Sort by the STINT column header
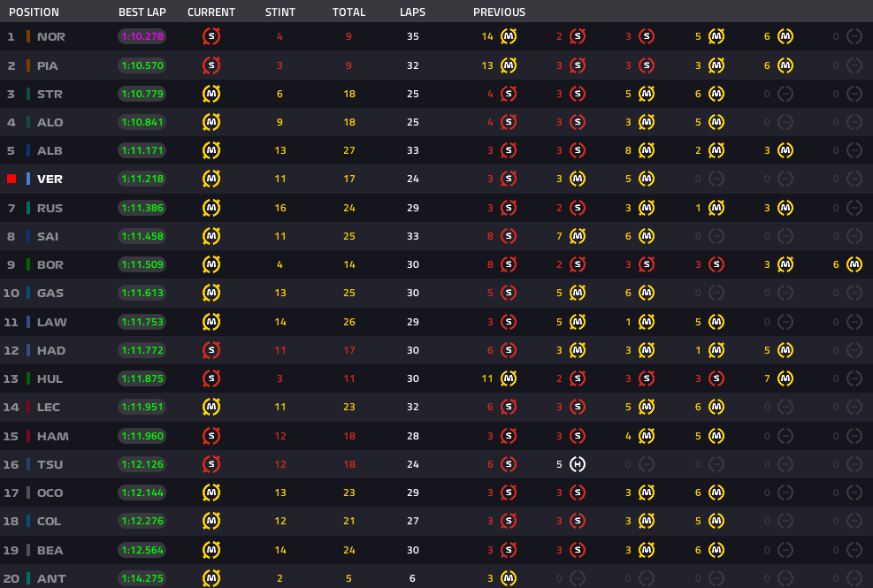 tap(280, 12)
